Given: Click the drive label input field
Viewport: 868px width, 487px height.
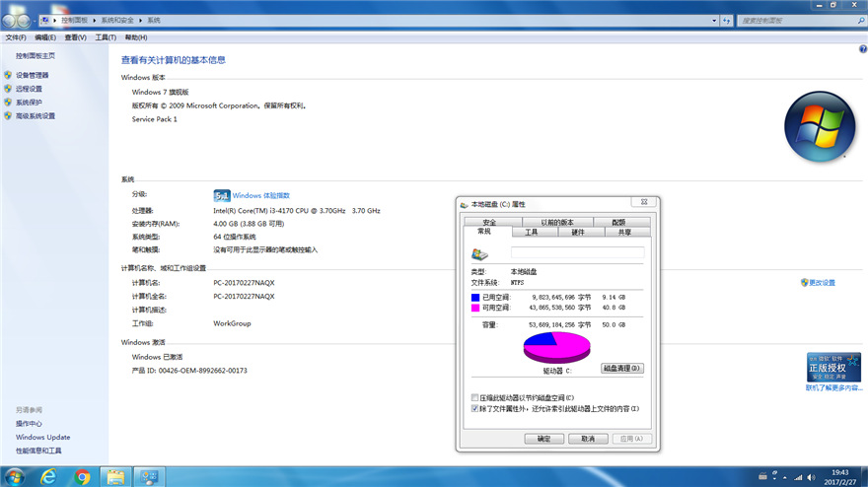Looking at the screenshot, I should (x=577, y=252).
